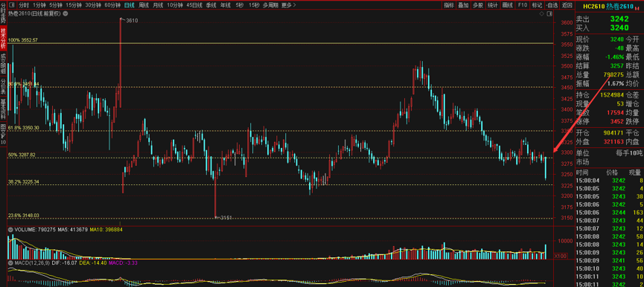Click the 持仓 value 1524984

pos(612,94)
